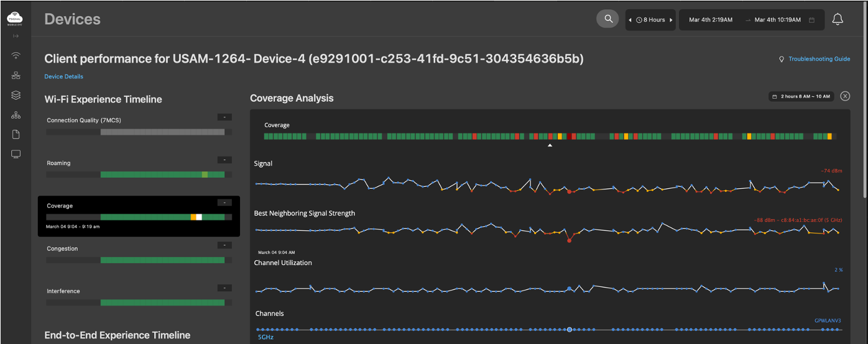Click the white highlighted segment in Coverage timeline

pyautogui.click(x=199, y=217)
